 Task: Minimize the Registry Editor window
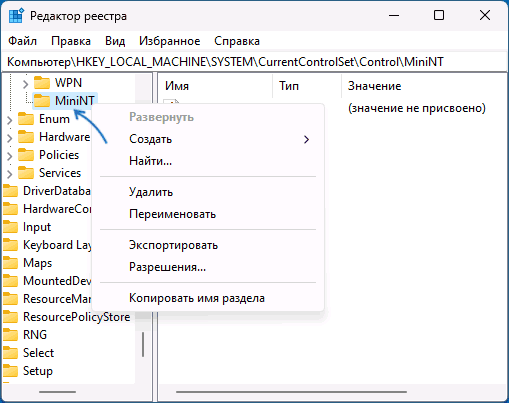(x=394, y=15)
